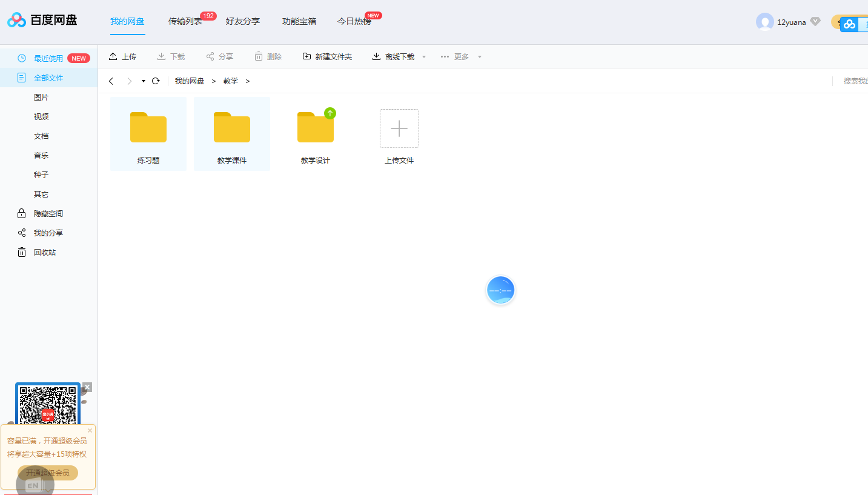Expand the offline download (离线下载) dropdown arrow

click(424, 57)
